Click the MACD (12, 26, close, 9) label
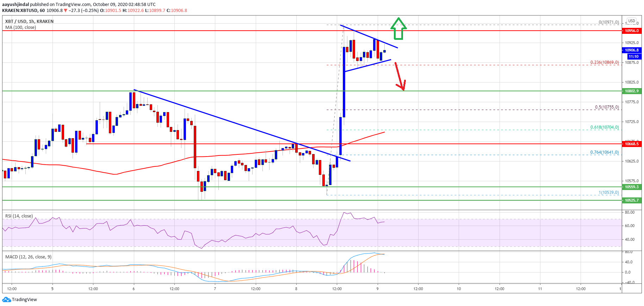The height and width of the screenshot is (306, 644). point(28,257)
